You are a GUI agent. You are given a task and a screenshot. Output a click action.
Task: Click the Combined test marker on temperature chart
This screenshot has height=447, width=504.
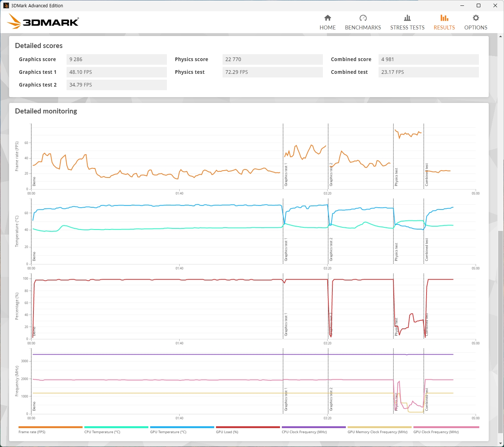[427, 250]
